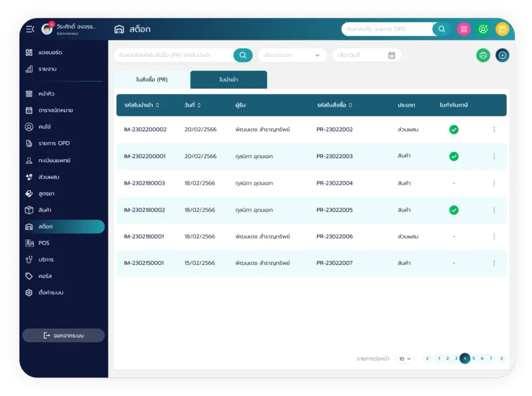Open the items-per-page 10 dropdown
This screenshot has height=396, width=532.
click(x=405, y=358)
